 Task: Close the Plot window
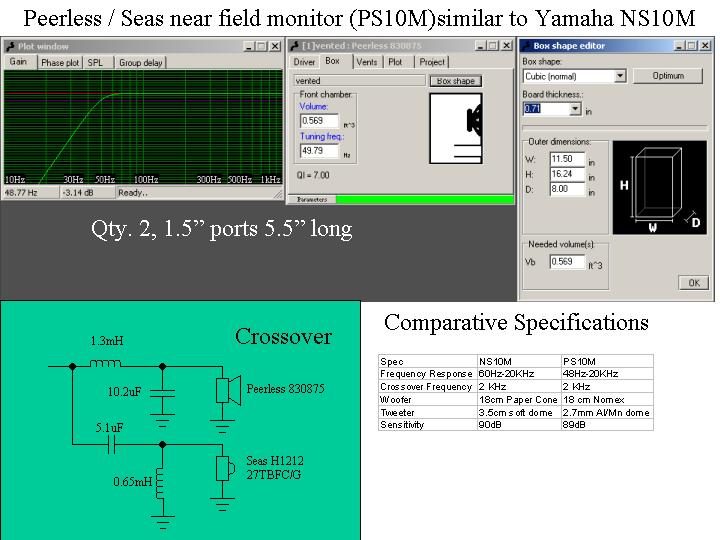275,46
